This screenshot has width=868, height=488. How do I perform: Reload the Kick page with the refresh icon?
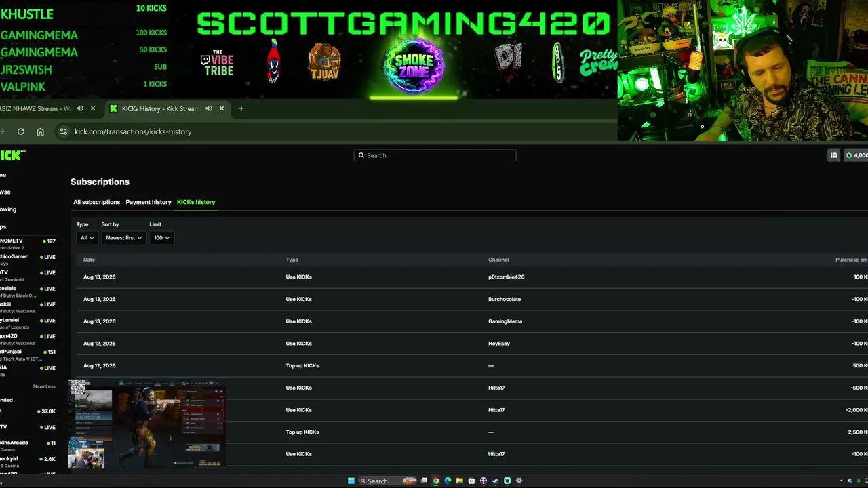[x=21, y=131]
